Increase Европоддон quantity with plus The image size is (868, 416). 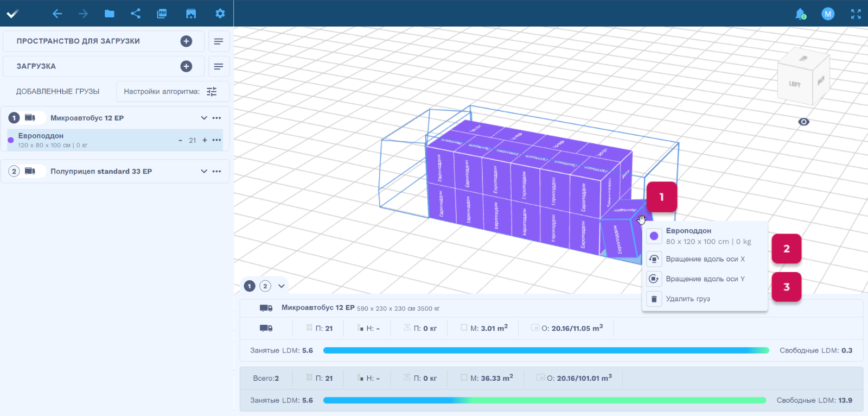205,140
